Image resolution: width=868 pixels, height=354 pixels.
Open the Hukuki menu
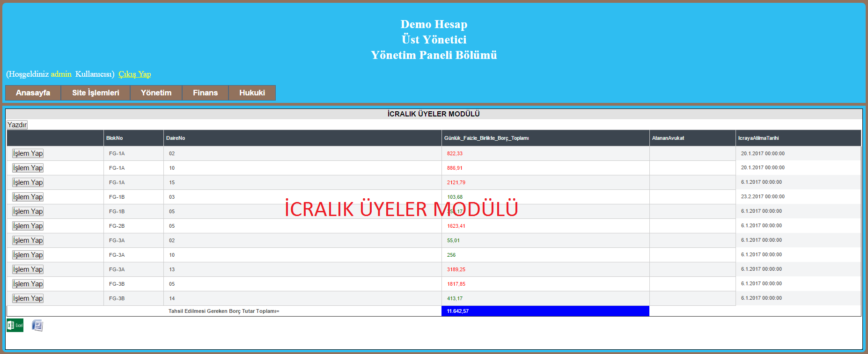[252, 93]
